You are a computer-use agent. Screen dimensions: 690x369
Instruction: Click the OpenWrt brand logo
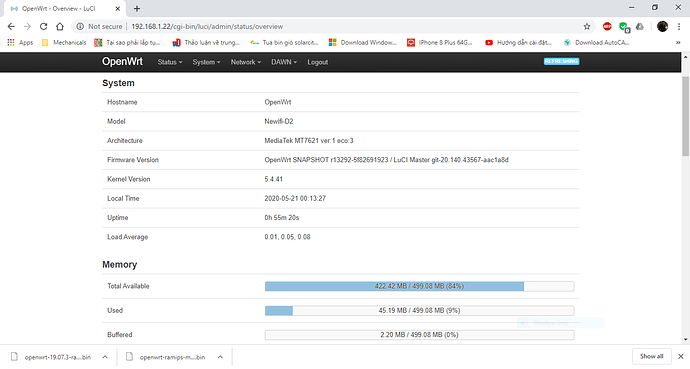point(122,62)
